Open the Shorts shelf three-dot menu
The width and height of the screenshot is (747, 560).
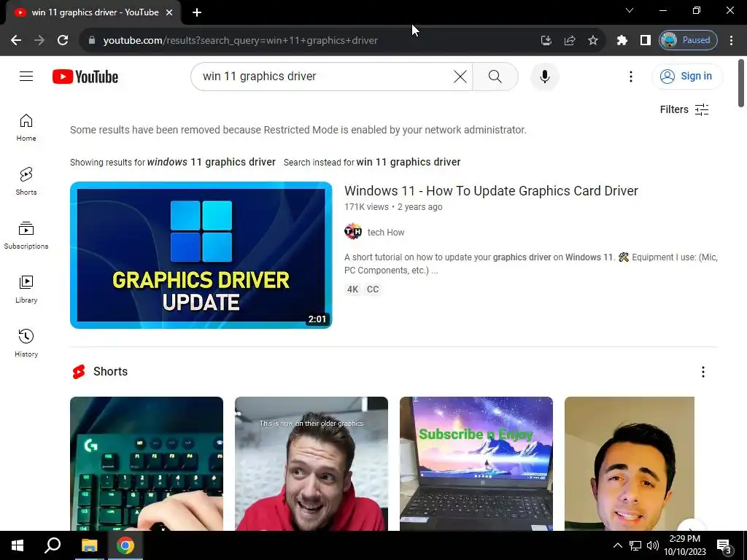(703, 372)
